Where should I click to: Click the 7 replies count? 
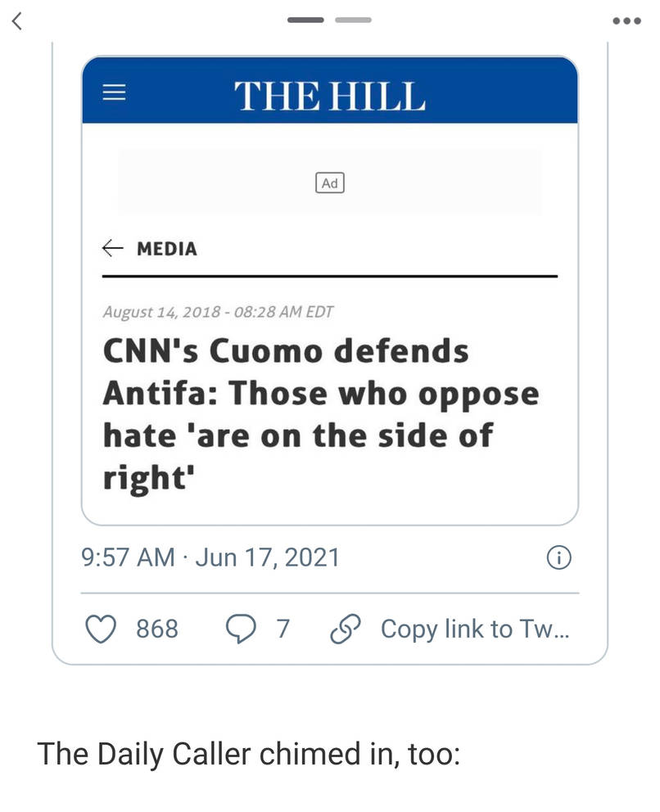[x=283, y=629]
